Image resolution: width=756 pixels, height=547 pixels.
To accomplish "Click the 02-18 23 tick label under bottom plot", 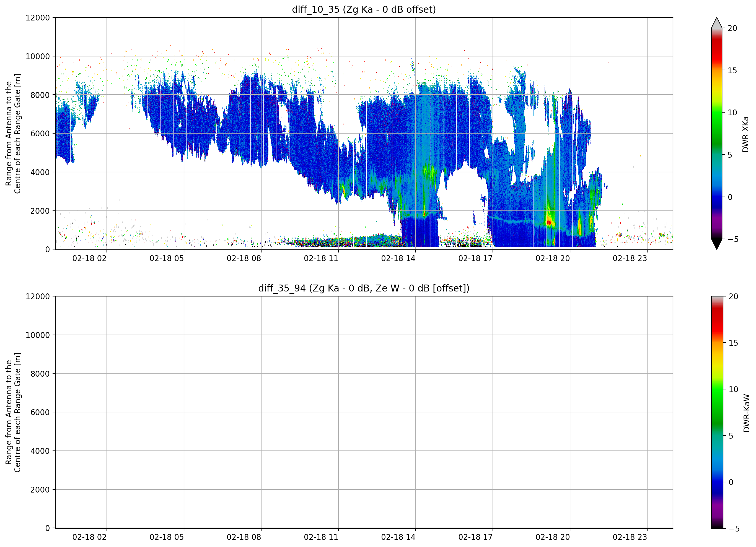I will [x=630, y=537].
